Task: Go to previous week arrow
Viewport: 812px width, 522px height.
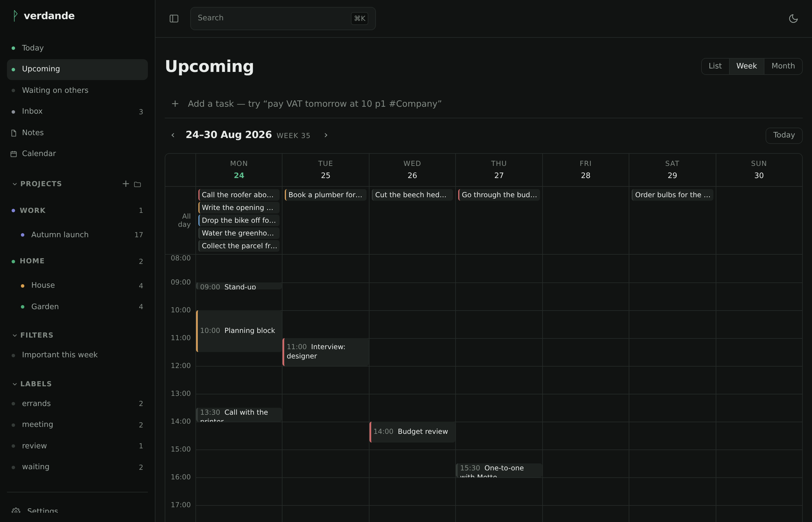Action: click(x=173, y=135)
